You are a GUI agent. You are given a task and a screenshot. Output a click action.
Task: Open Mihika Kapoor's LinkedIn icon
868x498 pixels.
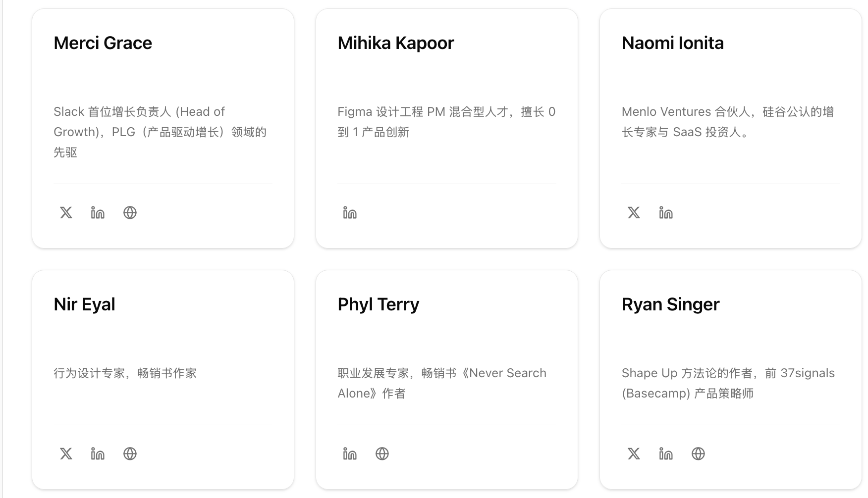click(x=350, y=213)
